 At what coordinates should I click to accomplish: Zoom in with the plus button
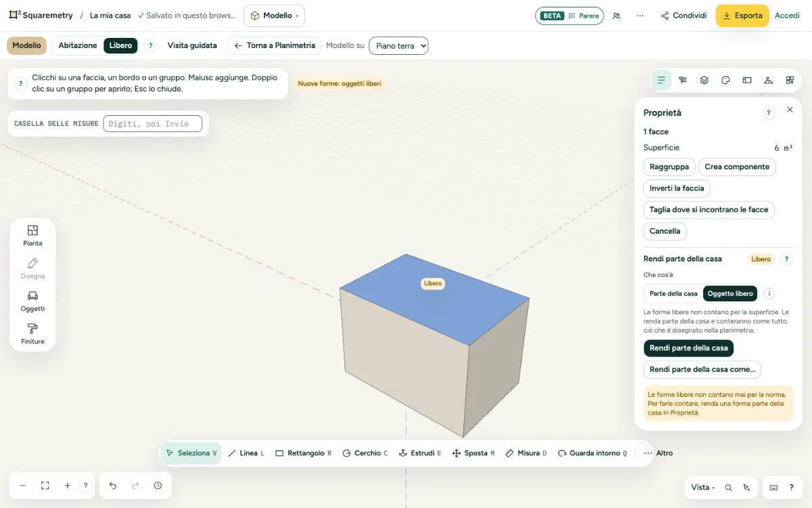[x=68, y=486]
